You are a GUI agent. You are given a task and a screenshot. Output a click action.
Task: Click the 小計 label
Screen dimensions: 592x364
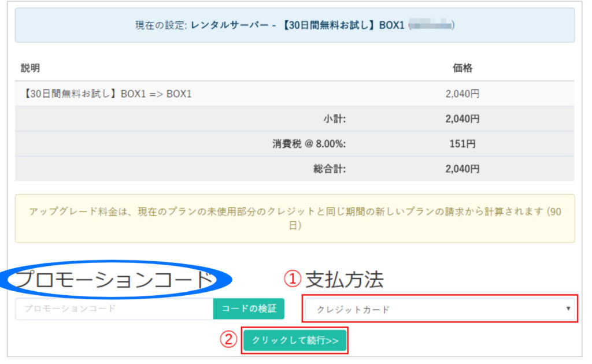click(x=334, y=119)
